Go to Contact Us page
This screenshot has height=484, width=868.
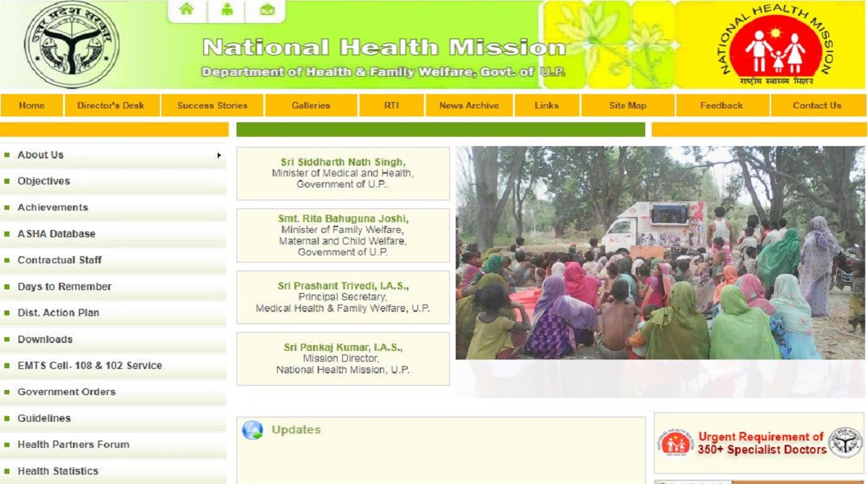click(817, 106)
